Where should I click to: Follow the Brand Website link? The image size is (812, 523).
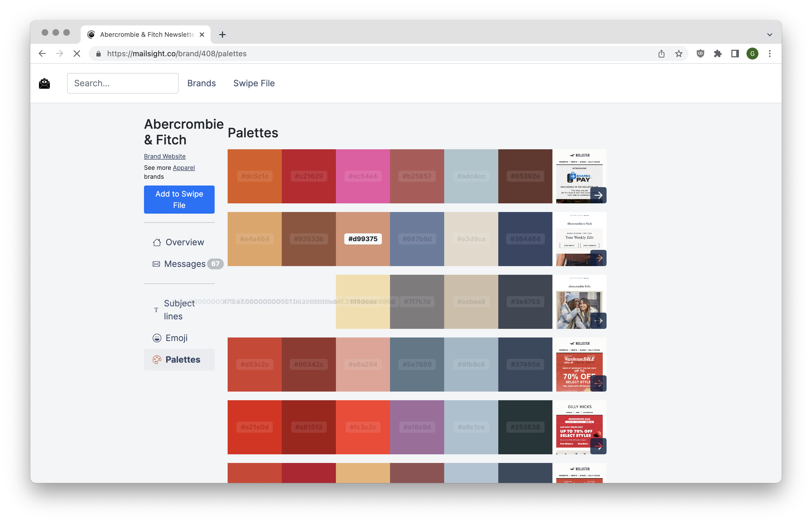pyautogui.click(x=165, y=156)
